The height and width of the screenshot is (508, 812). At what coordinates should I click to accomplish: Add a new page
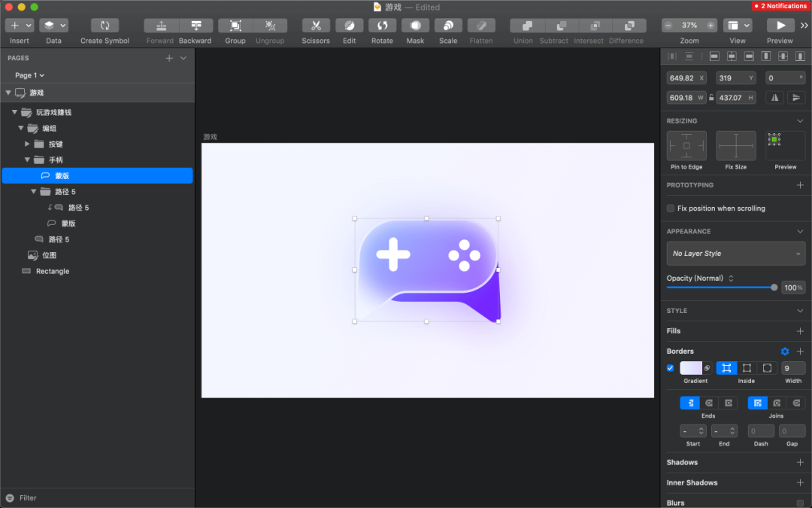(169, 58)
